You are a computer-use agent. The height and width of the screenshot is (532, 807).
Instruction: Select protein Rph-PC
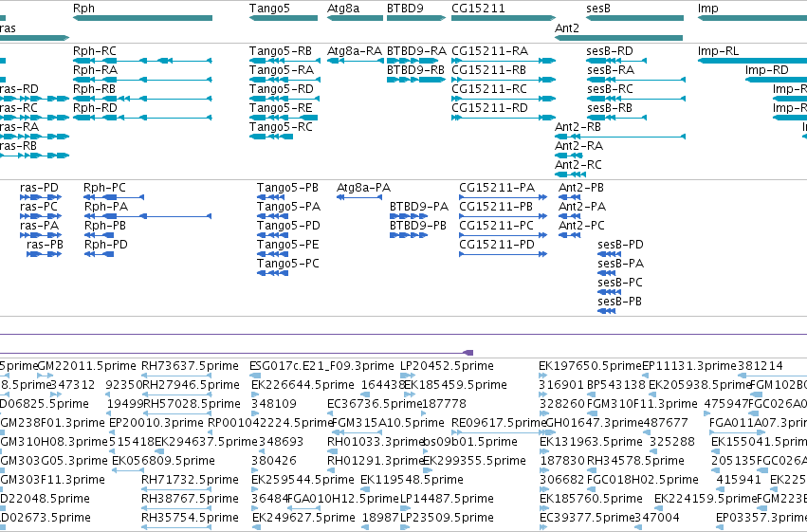(114, 197)
